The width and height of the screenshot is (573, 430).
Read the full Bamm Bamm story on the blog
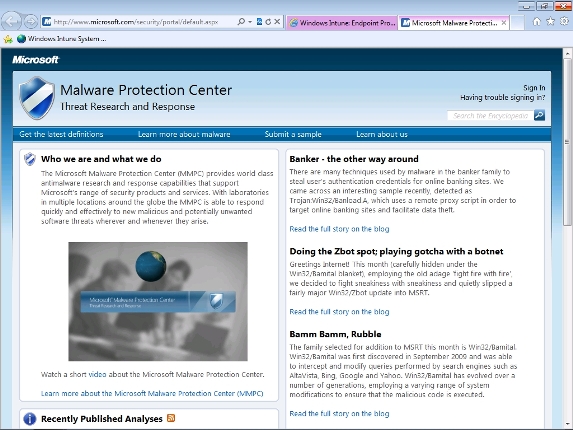coord(339,414)
